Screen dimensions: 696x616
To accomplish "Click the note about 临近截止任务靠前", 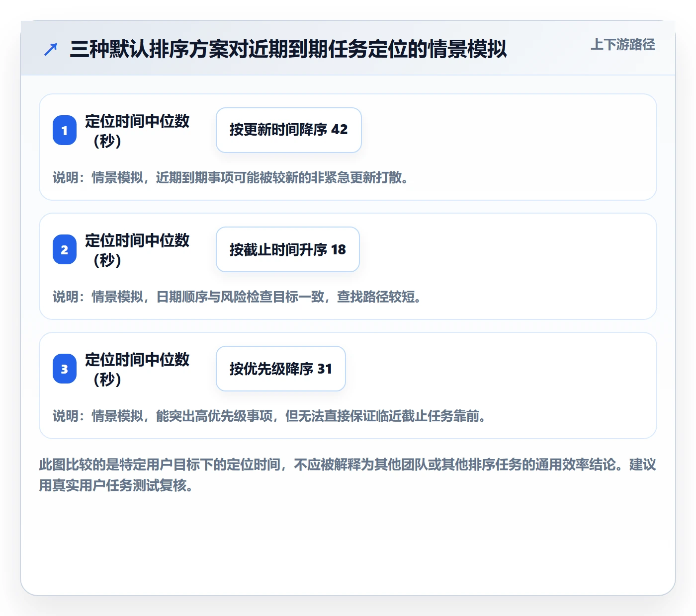I will point(269,416).
